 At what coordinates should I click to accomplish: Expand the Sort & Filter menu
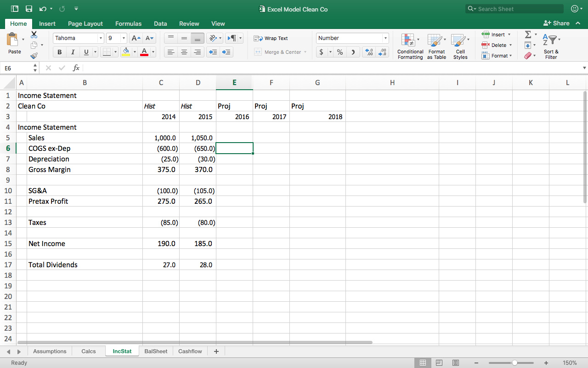pos(551,46)
